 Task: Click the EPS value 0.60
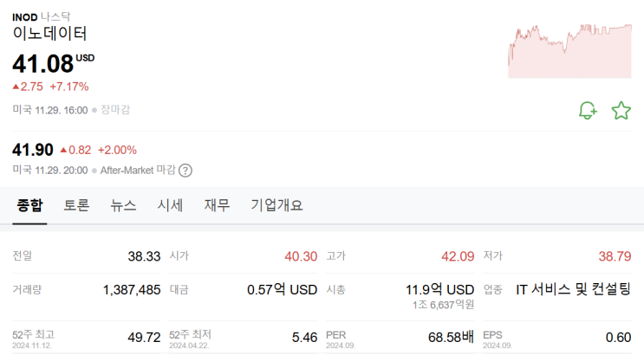[x=618, y=336]
